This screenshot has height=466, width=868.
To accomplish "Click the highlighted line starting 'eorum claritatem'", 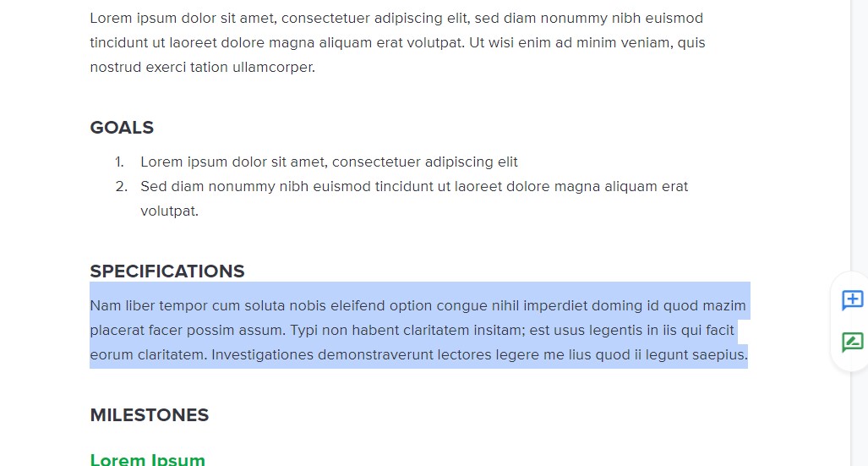I will (x=419, y=354).
